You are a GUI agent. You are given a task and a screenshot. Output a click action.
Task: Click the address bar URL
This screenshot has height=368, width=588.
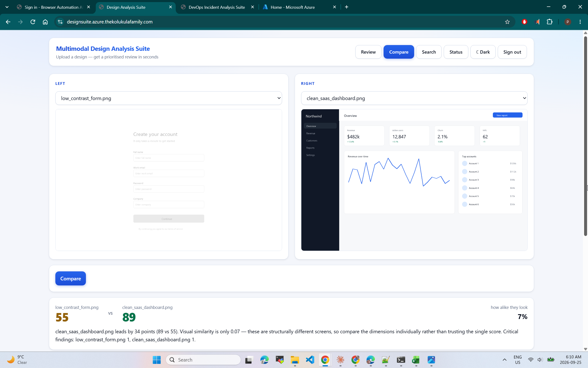click(x=110, y=22)
